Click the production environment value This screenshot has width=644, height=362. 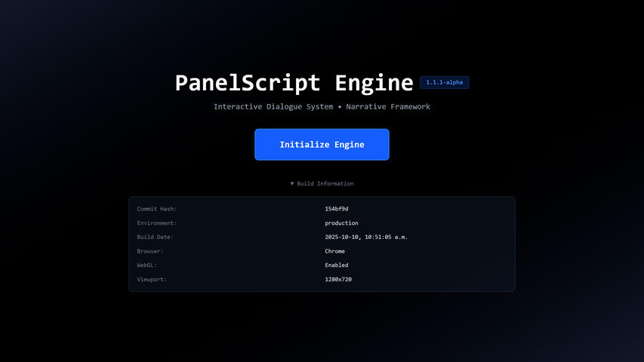pyautogui.click(x=341, y=223)
